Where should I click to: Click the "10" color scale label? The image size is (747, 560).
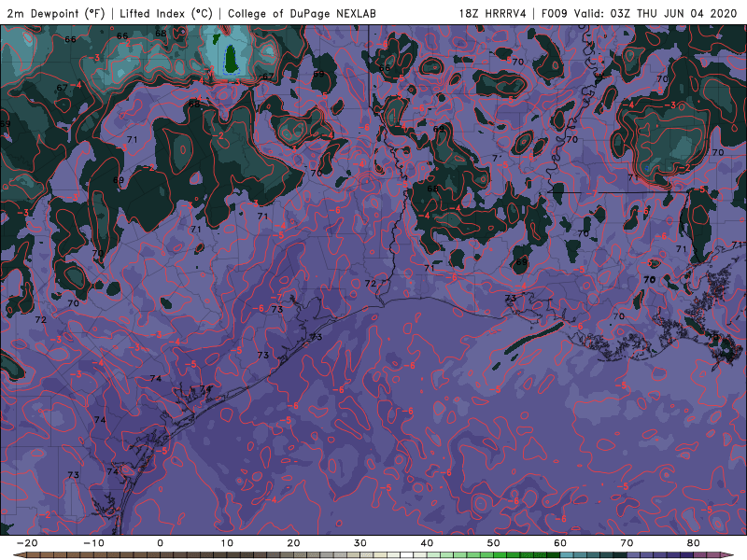point(227,543)
